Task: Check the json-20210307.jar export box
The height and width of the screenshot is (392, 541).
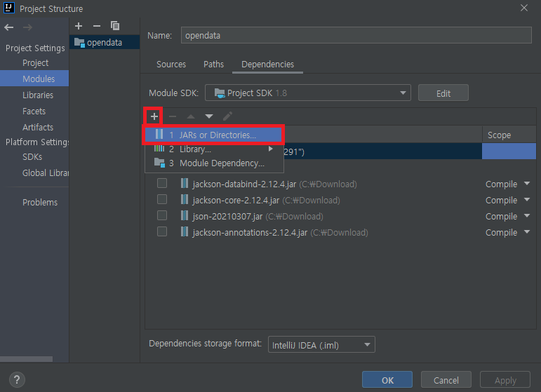Action: click(162, 215)
